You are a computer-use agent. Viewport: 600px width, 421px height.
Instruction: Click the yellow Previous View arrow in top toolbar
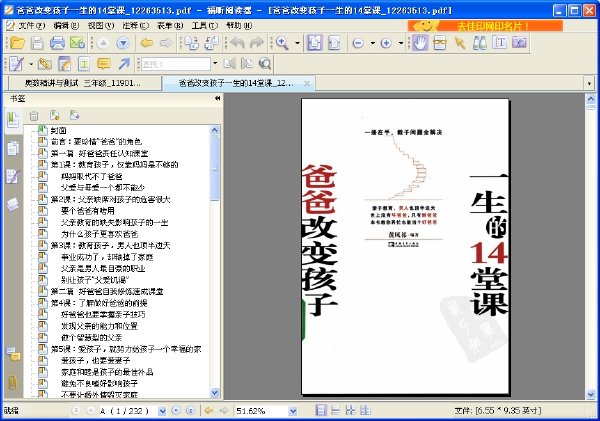[147, 43]
